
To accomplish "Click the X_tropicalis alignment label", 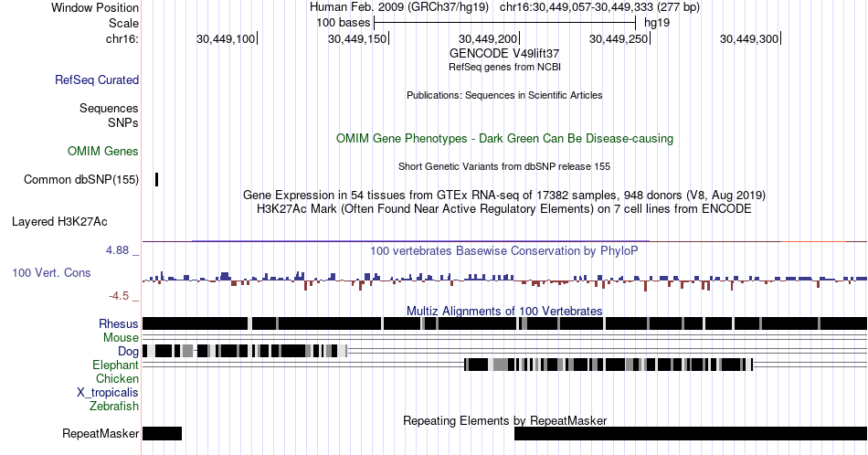I will click(x=108, y=392).
